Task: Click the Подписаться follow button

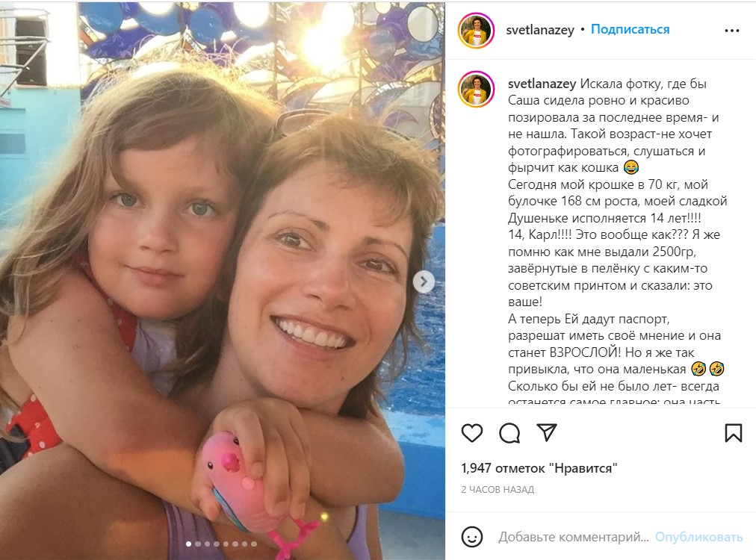Action: (x=630, y=30)
